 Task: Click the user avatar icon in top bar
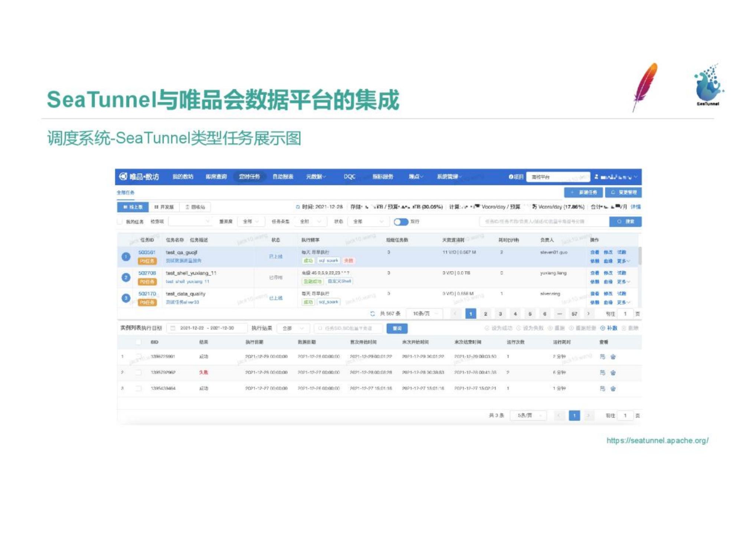tap(596, 177)
